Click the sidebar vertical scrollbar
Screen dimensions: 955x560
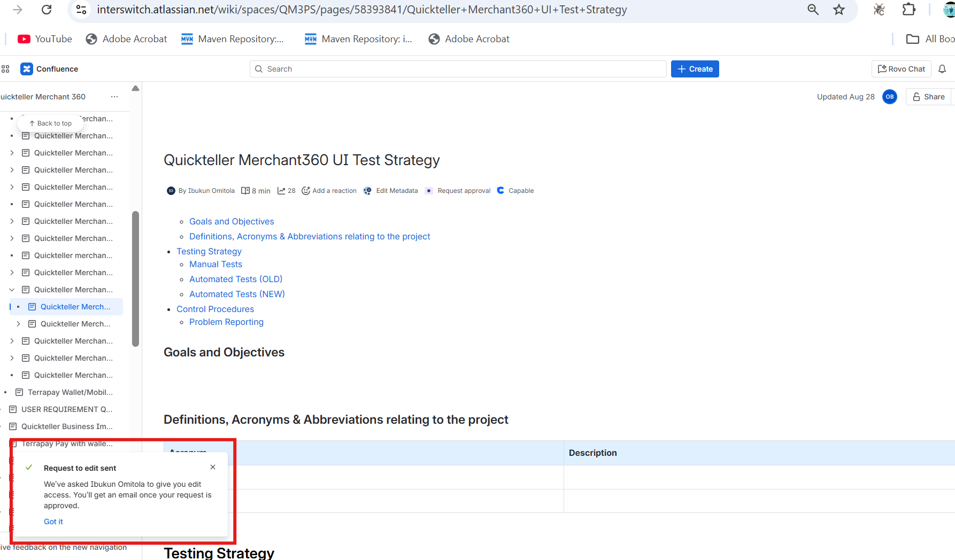pyautogui.click(x=135, y=278)
